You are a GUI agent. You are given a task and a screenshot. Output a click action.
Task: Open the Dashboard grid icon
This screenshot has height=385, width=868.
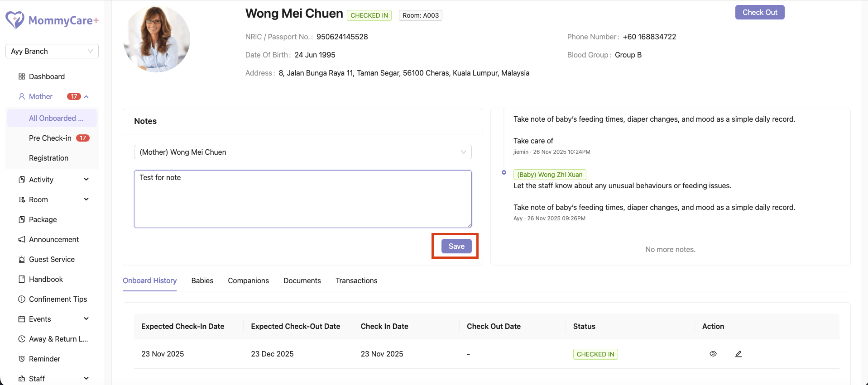click(21, 76)
